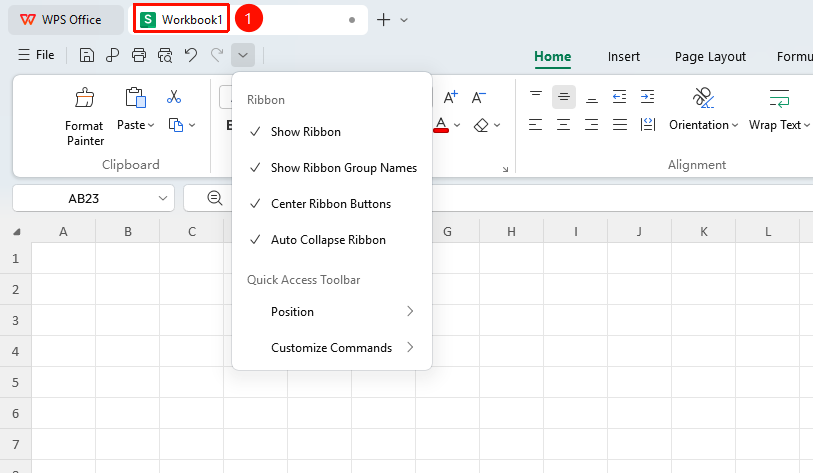This screenshot has height=473, width=813.
Task: Open the Copy dropdown arrow
Action: point(192,126)
